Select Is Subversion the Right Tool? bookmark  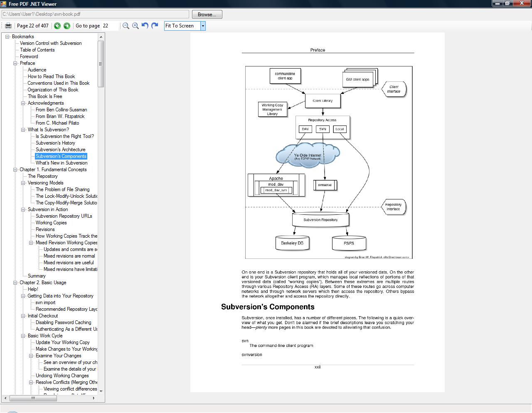coord(65,136)
